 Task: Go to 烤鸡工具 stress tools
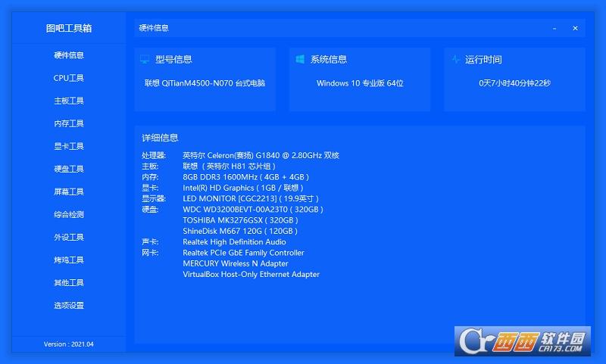[69, 260]
